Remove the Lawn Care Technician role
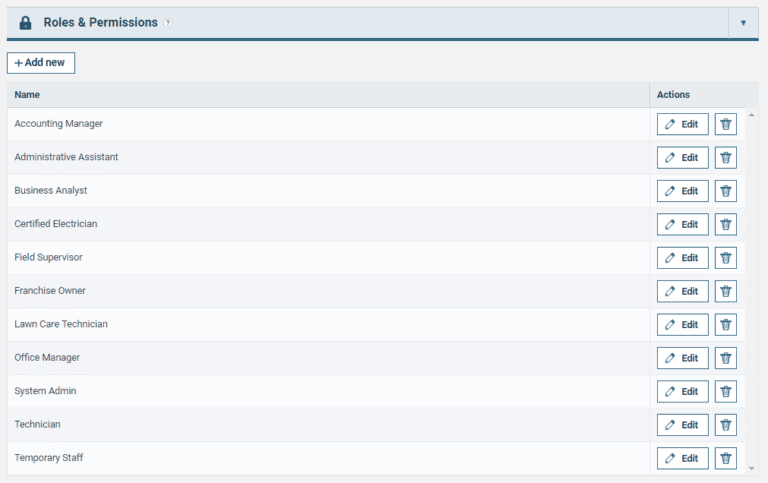The width and height of the screenshot is (768, 483). [726, 324]
